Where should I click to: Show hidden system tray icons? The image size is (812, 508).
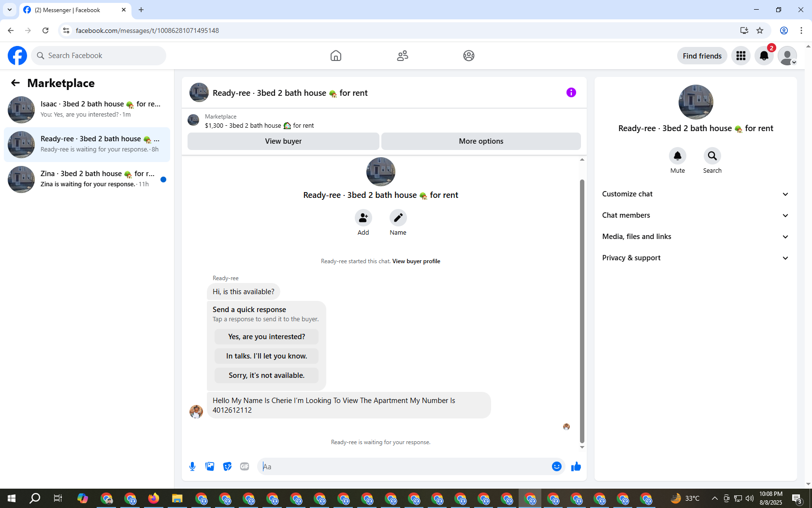(715, 498)
